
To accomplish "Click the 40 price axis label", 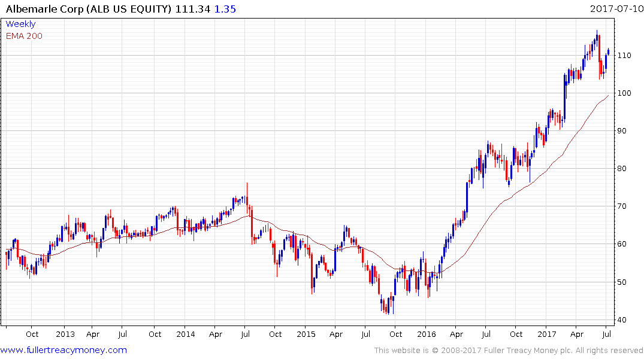I will pos(622,320).
